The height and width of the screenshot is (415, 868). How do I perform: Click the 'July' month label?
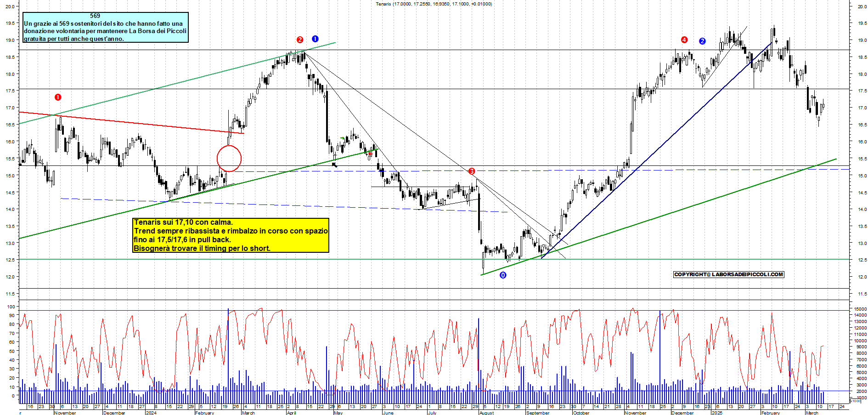tap(432, 413)
